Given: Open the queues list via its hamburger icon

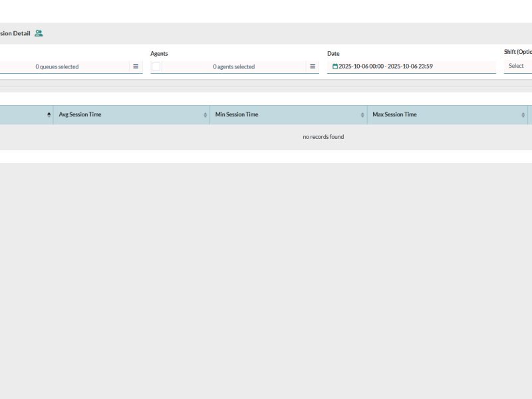Looking at the screenshot, I should coord(136,66).
